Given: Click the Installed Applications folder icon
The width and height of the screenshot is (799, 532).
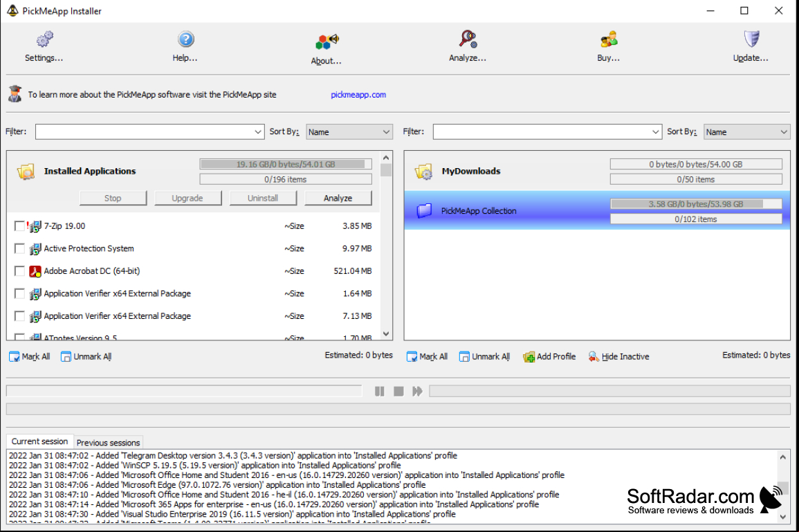Looking at the screenshot, I should pyautogui.click(x=26, y=172).
